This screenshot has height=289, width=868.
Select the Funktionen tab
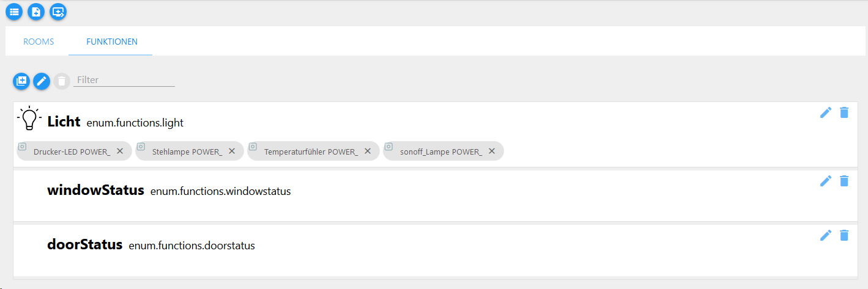(112, 42)
